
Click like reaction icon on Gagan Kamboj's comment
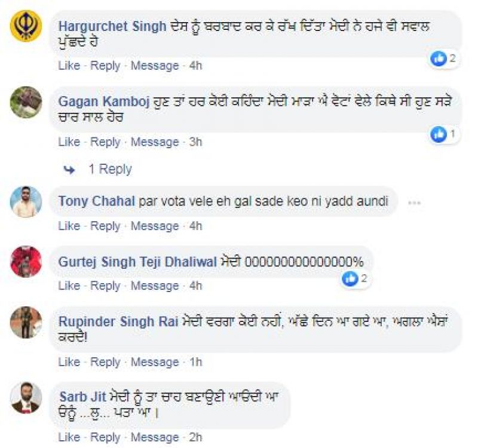[439, 135]
